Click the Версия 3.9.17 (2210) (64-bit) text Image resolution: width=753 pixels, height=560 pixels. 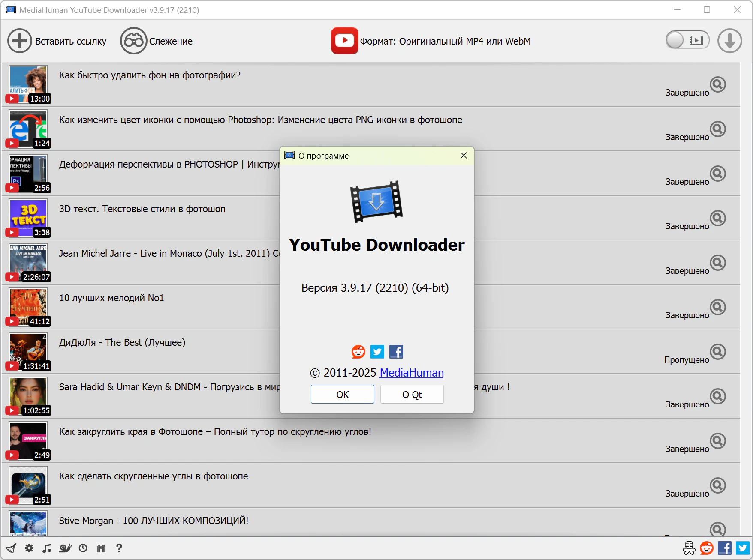375,288
